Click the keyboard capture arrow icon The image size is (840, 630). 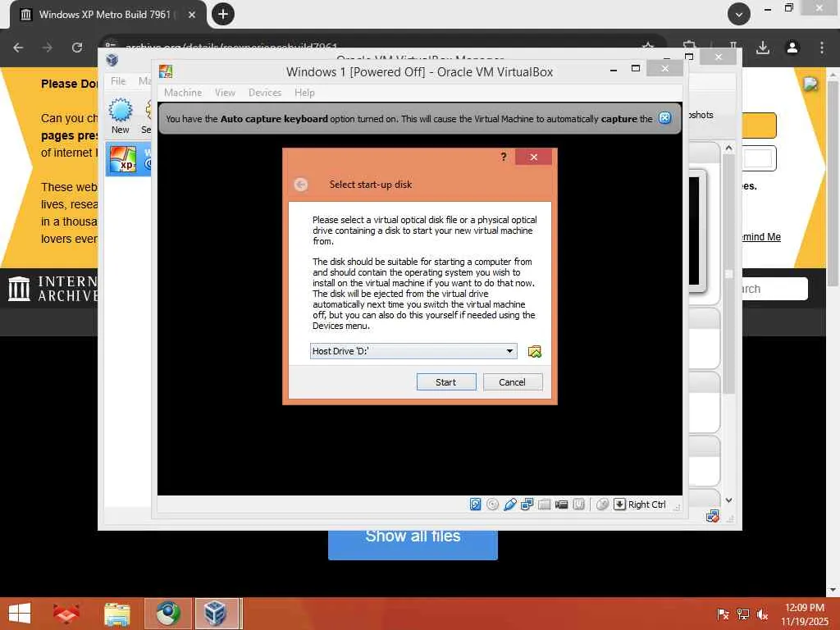(x=619, y=504)
